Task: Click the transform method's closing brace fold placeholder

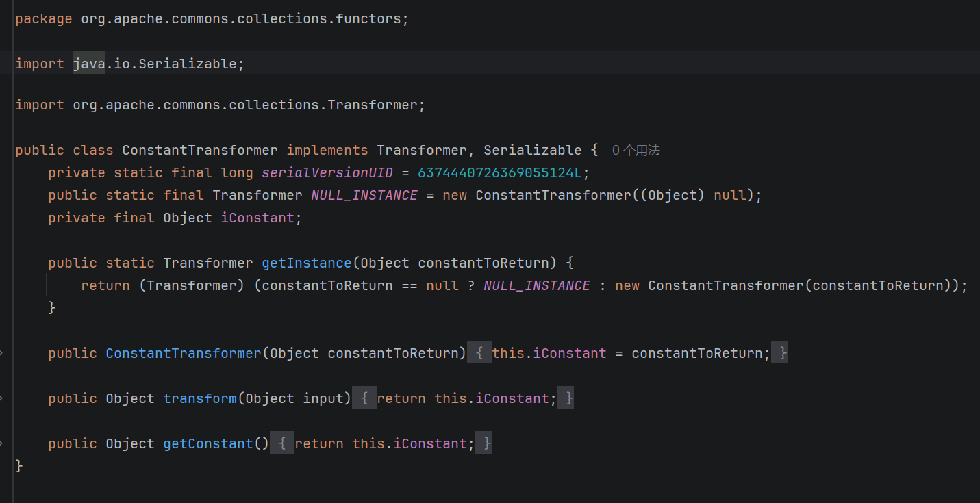Action: (x=566, y=398)
